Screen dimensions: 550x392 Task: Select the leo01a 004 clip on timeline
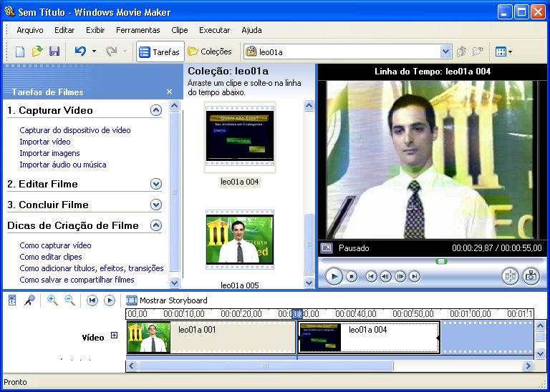pos(369,338)
